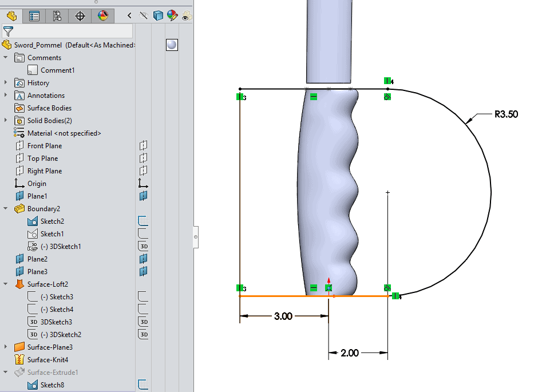Open the DimXpertManager crosshair tab
Viewport: 542px width, 392px height.
tap(80, 16)
